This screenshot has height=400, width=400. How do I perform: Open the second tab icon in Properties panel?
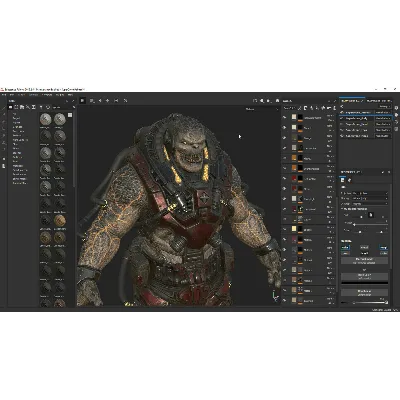click(x=349, y=180)
